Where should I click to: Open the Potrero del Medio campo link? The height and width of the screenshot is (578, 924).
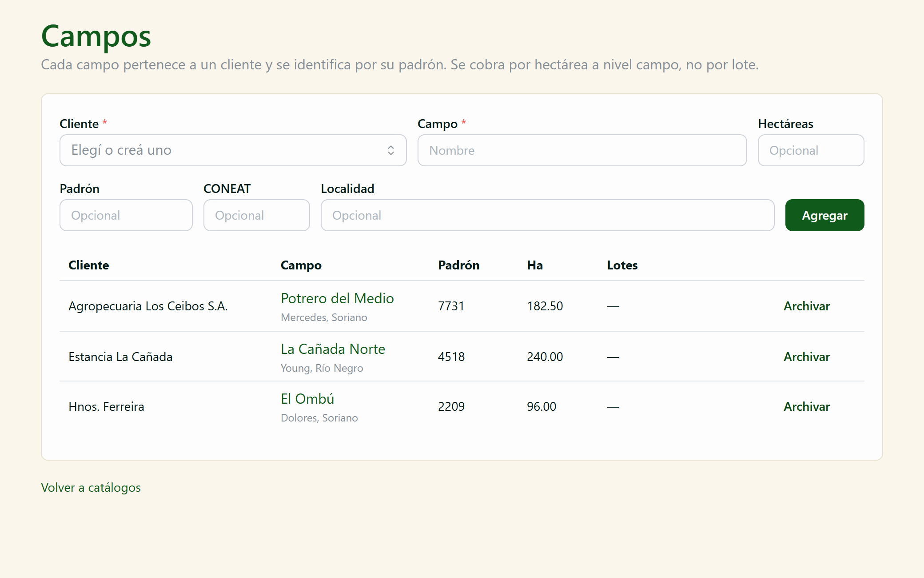pyautogui.click(x=337, y=298)
